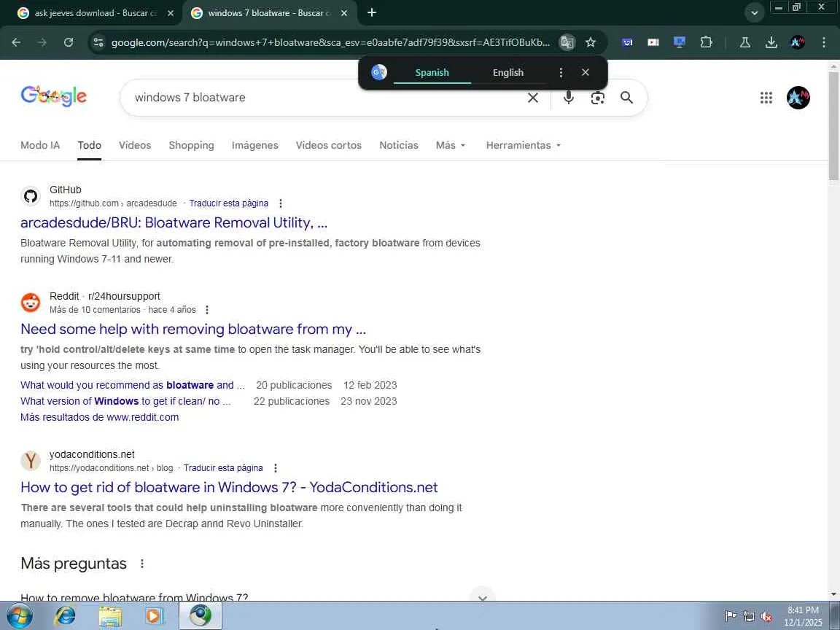This screenshot has width=840, height=630.
Task: Open What version of Windows link
Action: [x=125, y=401]
